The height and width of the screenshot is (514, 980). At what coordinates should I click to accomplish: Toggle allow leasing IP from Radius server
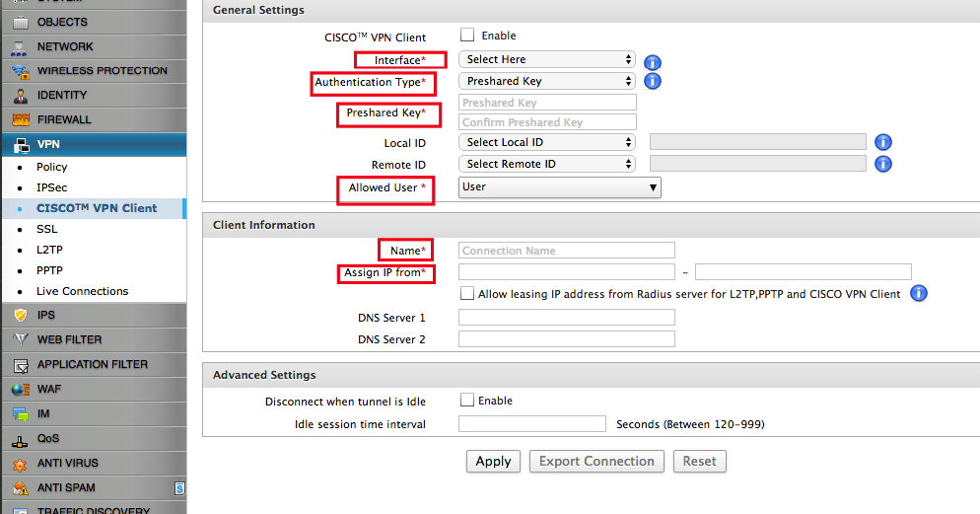point(467,294)
